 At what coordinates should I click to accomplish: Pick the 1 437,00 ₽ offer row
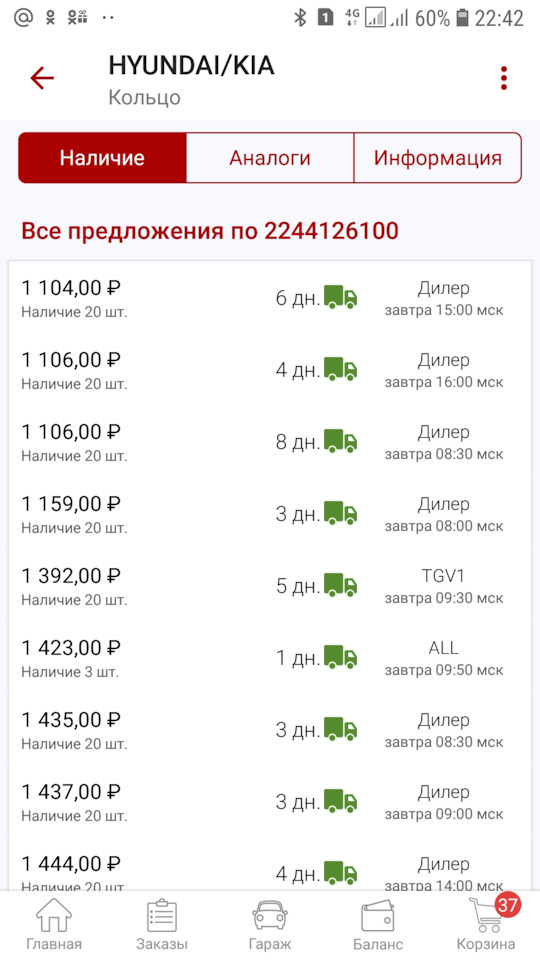tap(270, 802)
